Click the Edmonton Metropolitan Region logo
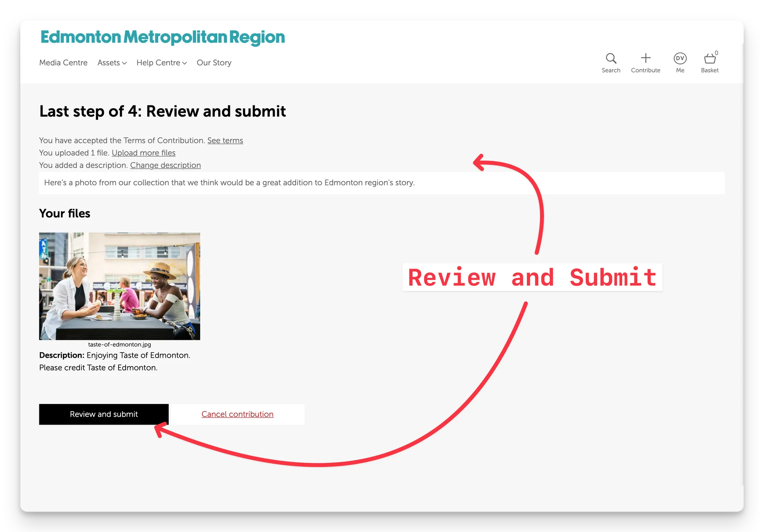 click(163, 37)
